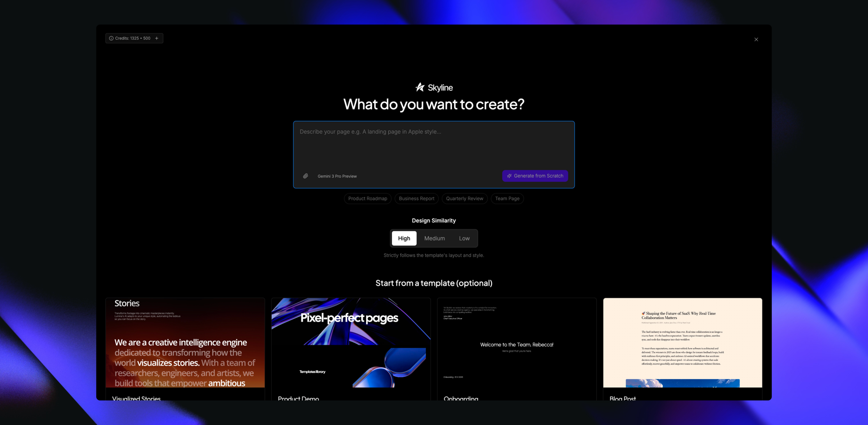Open the paperclip attachment icon

click(x=305, y=176)
